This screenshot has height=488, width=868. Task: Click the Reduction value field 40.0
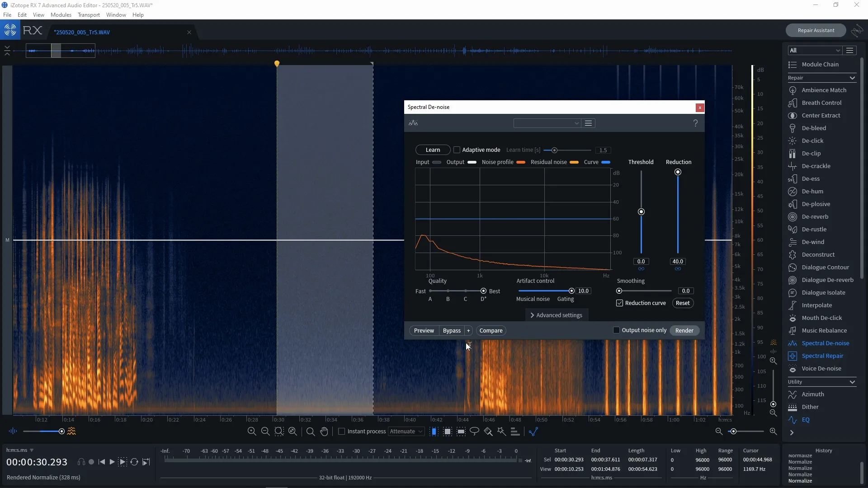[678, 262]
